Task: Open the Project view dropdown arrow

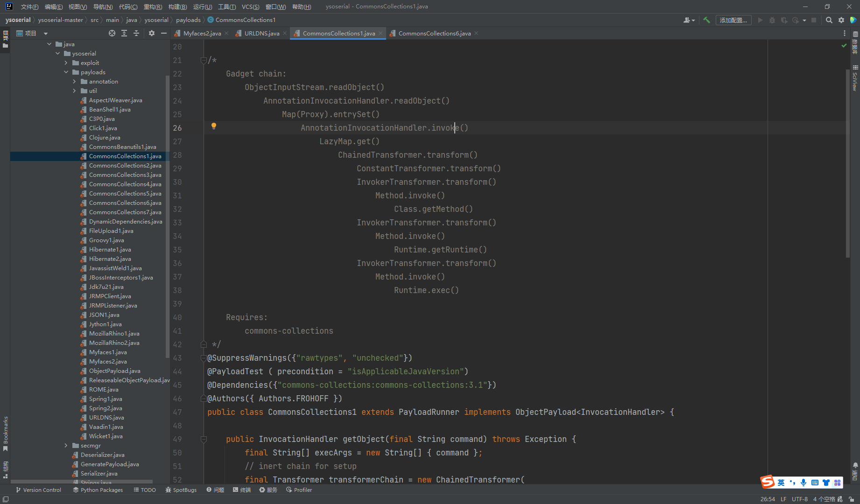Action: pos(46,34)
